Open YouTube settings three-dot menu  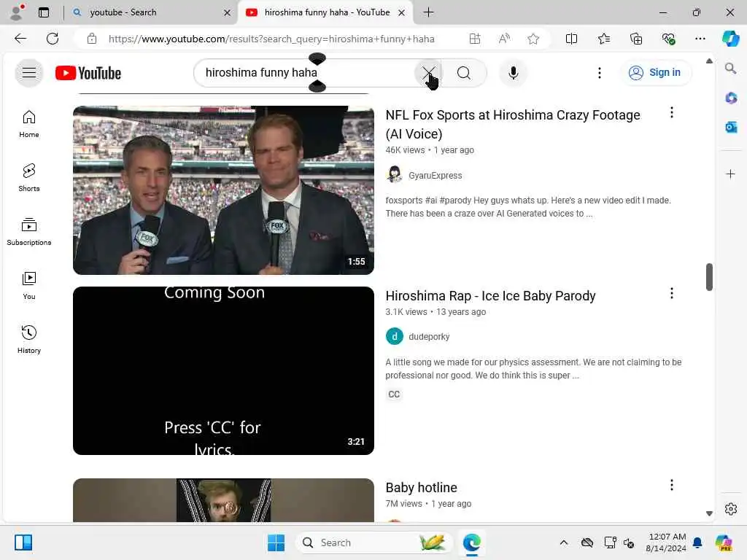[600, 73]
